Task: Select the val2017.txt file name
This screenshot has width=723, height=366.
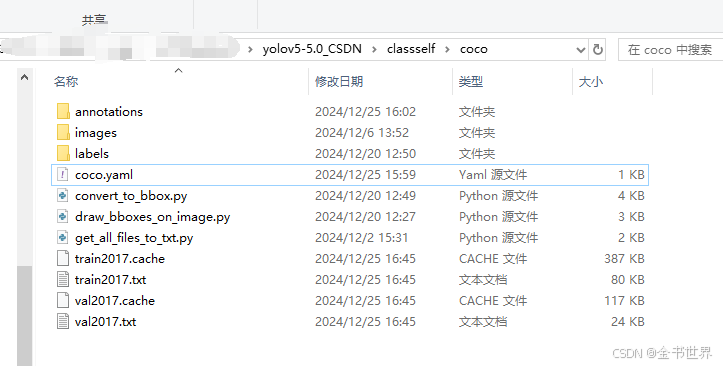Action: [x=106, y=322]
